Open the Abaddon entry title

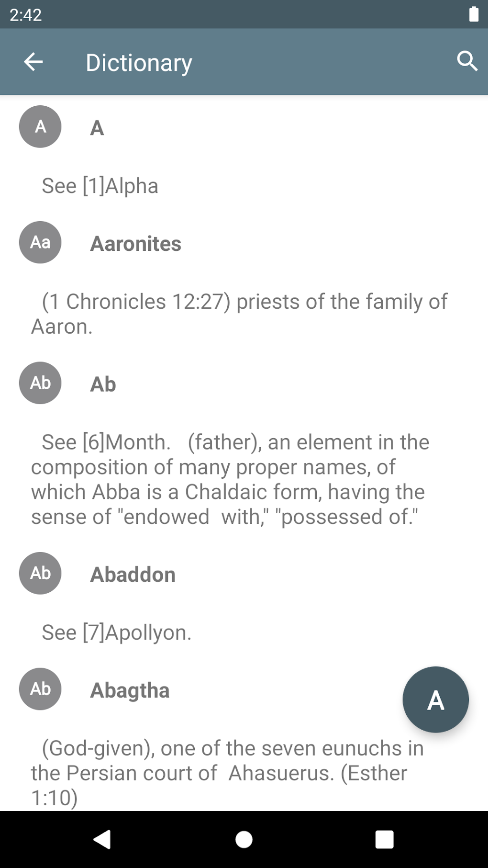[133, 575]
